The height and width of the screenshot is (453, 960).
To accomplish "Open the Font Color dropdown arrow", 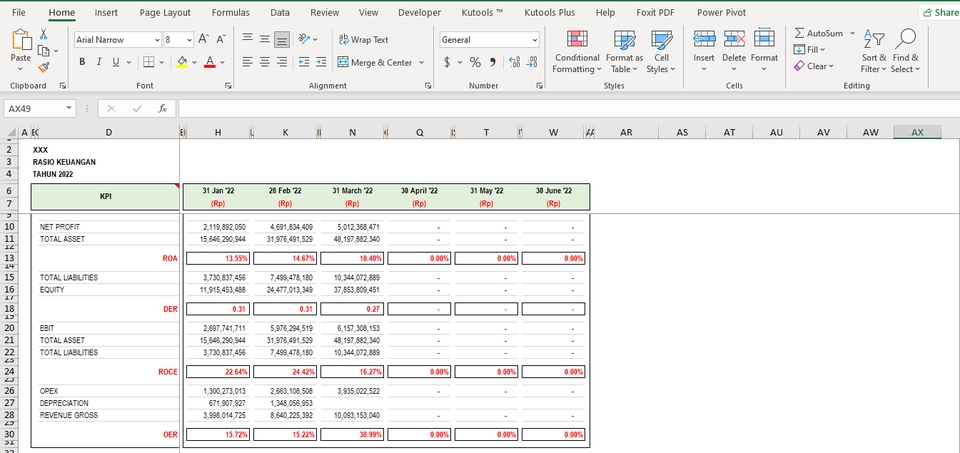I will point(222,62).
